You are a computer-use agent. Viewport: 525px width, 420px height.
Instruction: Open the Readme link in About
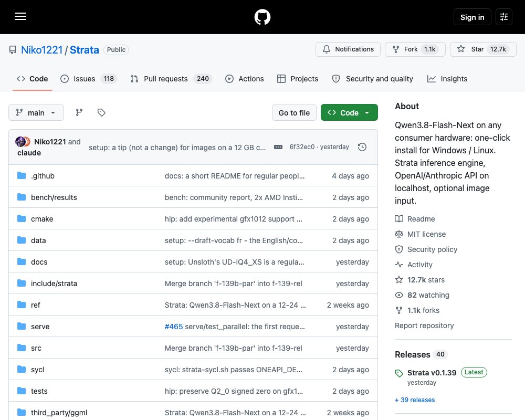(415, 219)
